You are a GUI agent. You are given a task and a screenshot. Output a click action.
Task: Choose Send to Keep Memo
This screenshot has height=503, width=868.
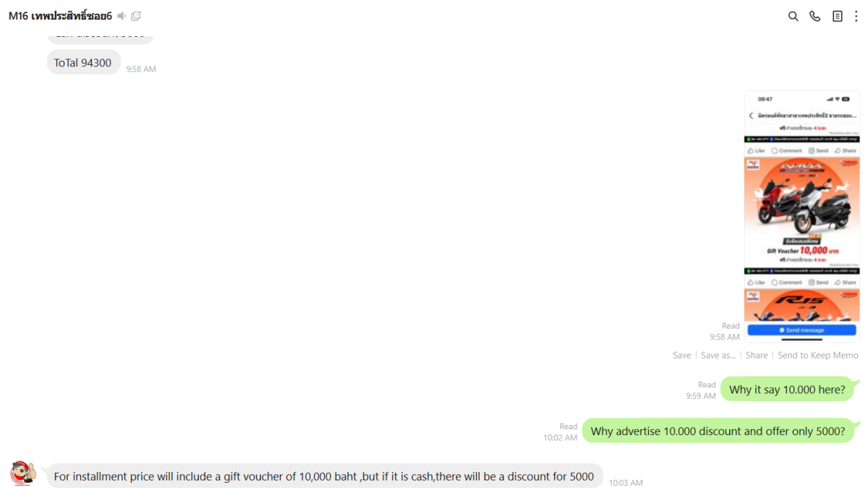coord(818,355)
